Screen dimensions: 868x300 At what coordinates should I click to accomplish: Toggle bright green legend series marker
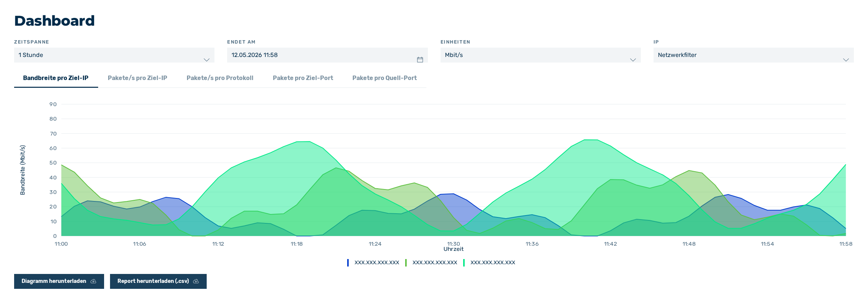[x=464, y=263]
